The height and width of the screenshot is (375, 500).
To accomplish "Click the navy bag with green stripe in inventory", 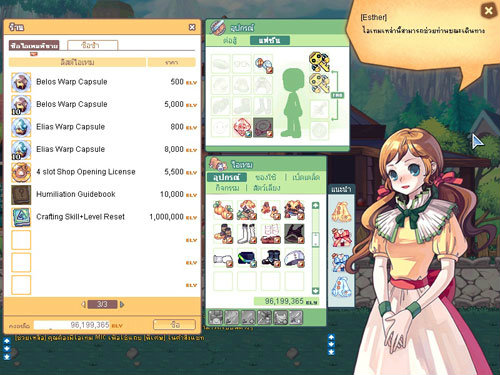I will [247, 258].
